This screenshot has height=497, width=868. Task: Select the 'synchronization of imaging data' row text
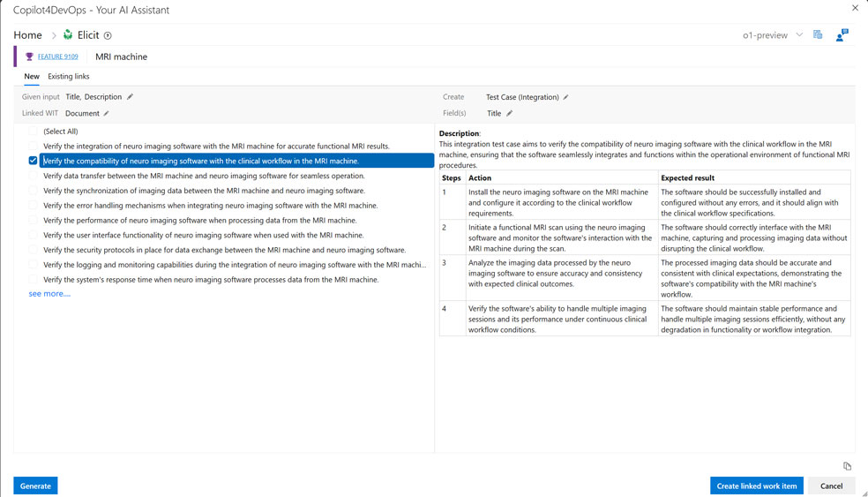pyautogui.click(x=205, y=191)
